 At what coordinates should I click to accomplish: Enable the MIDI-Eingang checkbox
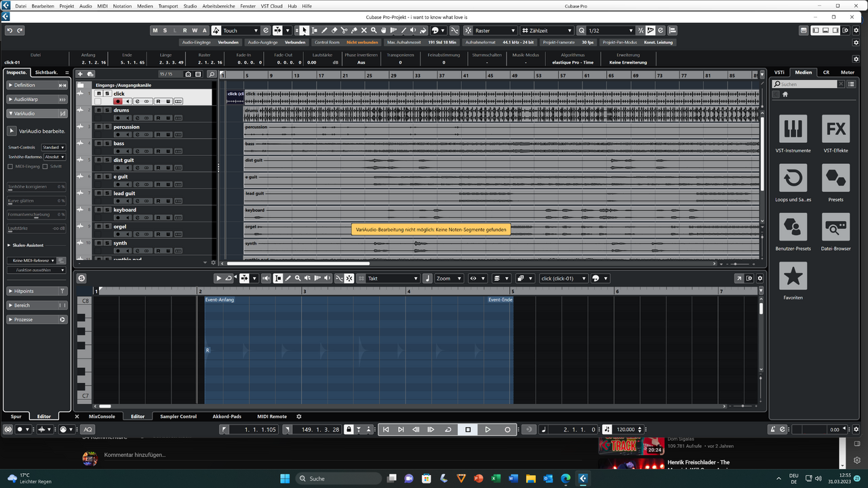click(x=10, y=166)
